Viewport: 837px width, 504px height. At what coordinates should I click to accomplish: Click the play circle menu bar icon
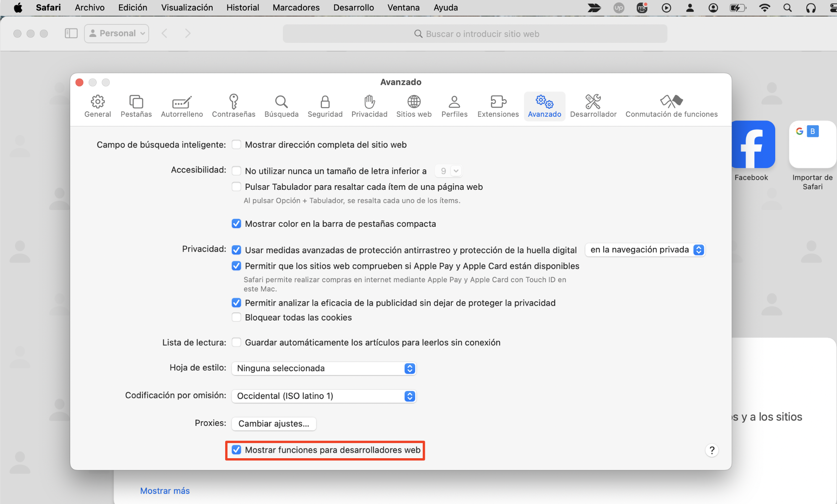[x=666, y=8]
